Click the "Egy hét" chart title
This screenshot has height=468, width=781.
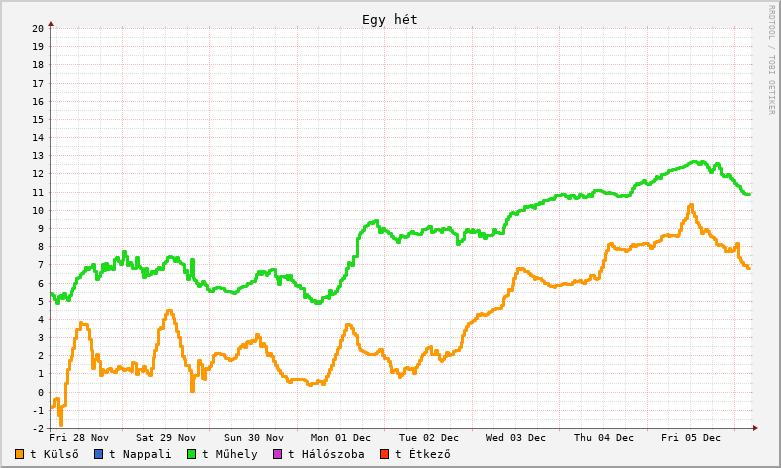click(x=390, y=20)
